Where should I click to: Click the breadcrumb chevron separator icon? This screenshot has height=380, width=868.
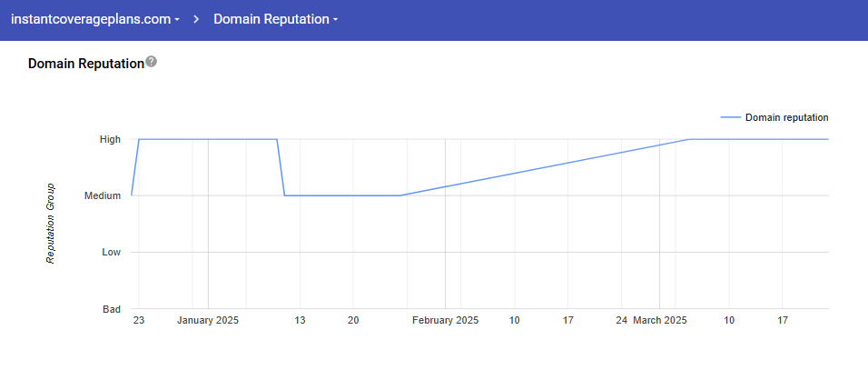[196, 19]
